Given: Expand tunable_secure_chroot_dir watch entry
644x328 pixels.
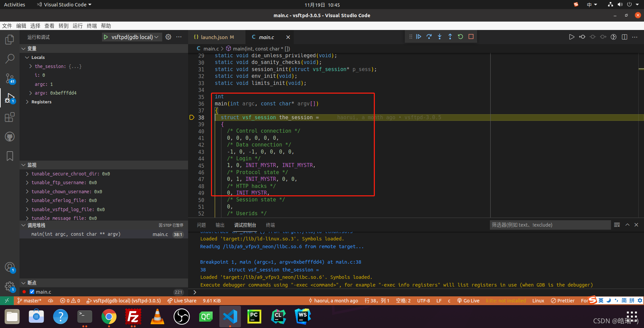Looking at the screenshot, I should 27,174.
